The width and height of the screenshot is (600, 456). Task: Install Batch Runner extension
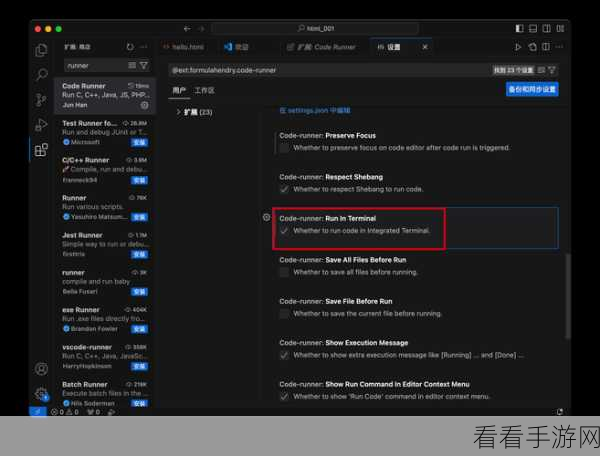pos(139,404)
